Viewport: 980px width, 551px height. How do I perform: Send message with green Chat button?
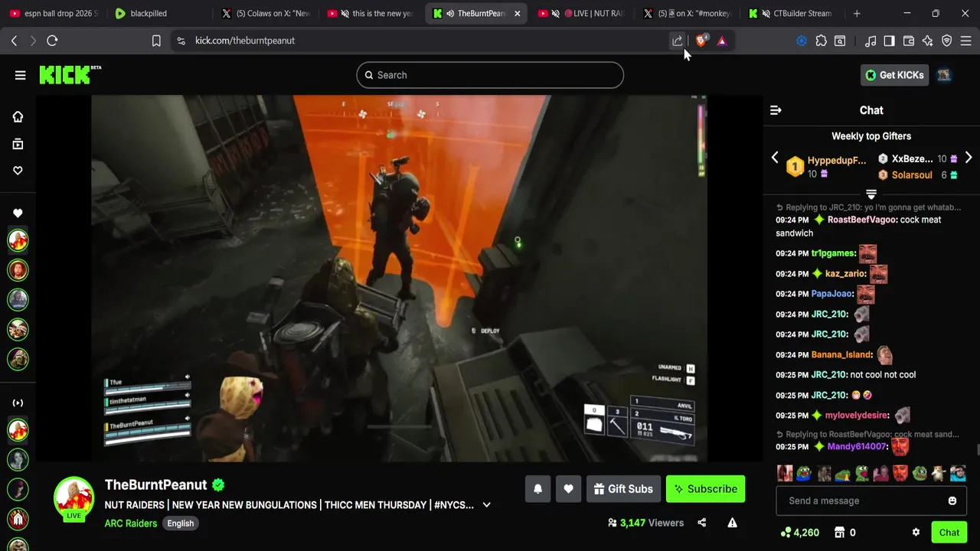point(949,533)
